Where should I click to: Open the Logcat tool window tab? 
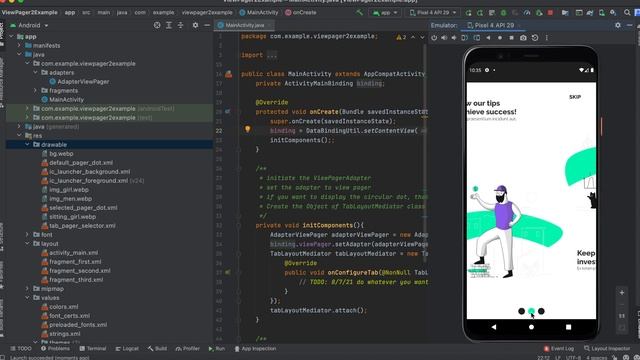tap(127, 349)
